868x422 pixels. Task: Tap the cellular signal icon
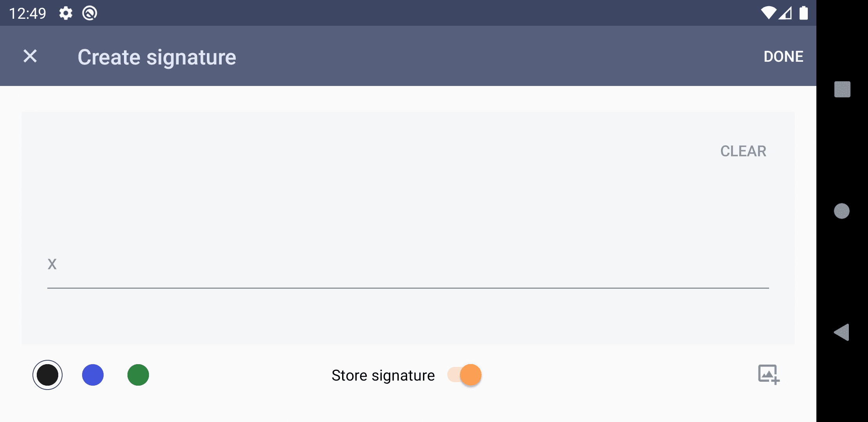[x=785, y=13]
